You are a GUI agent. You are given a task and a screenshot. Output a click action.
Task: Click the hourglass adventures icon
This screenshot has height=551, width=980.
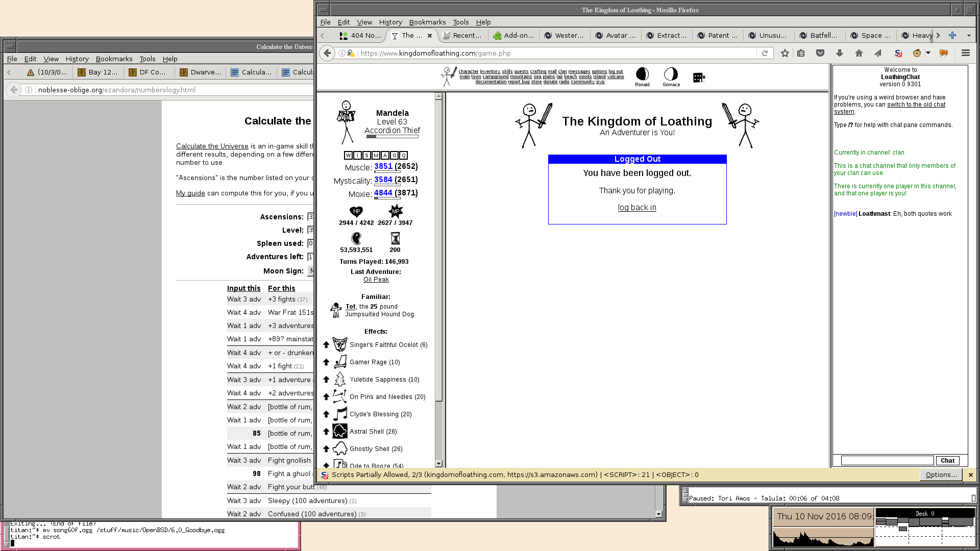point(395,238)
